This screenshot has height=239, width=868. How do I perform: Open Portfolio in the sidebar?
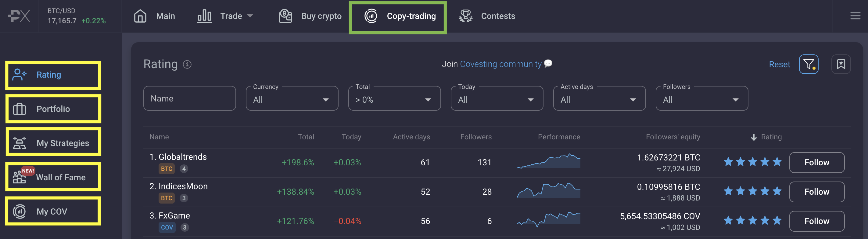pyautogui.click(x=53, y=109)
